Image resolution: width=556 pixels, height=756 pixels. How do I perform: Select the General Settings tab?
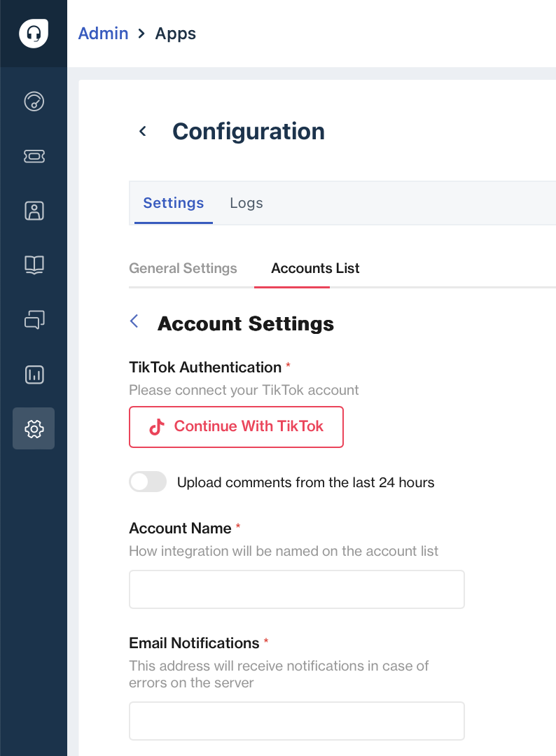point(183,268)
